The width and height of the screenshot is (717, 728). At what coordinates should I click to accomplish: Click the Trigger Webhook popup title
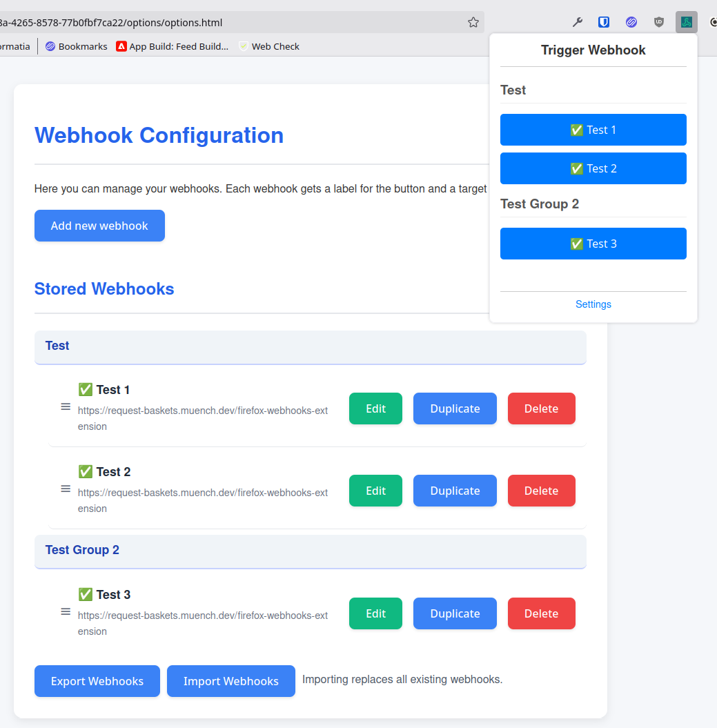(593, 50)
